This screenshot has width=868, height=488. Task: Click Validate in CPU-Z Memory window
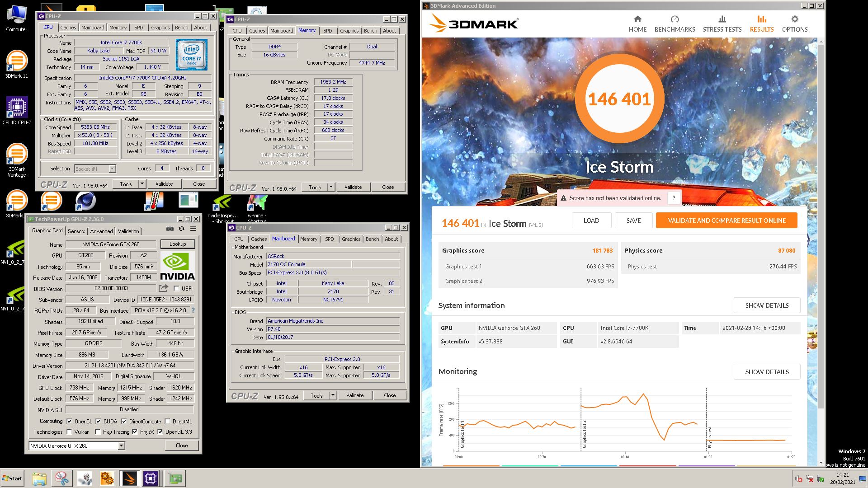point(353,187)
